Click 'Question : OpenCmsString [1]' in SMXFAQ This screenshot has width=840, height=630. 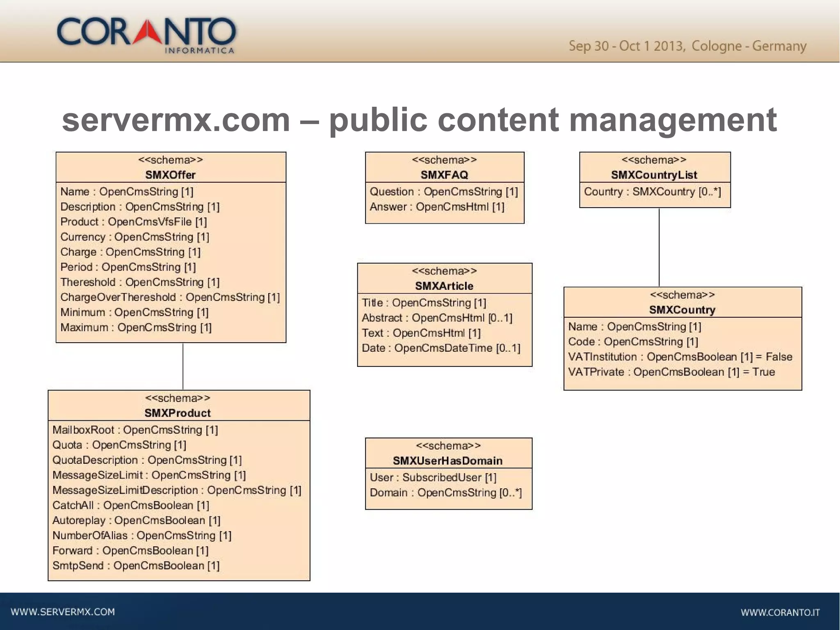tap(444, 192)
